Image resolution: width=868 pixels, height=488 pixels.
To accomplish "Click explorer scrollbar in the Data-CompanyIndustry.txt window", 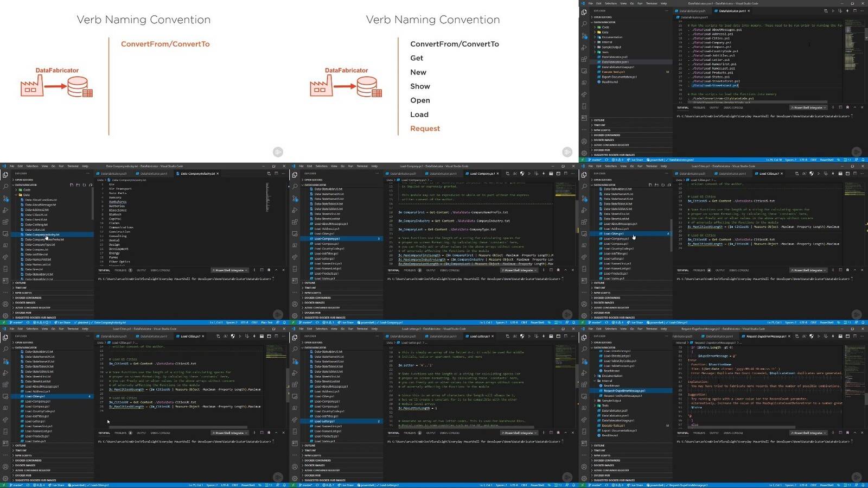I will (x=92, y=204).
